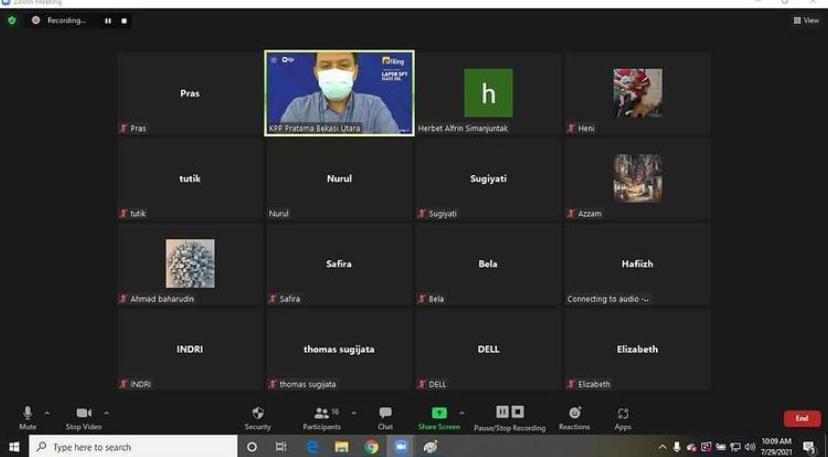The height and width of the screenshot is (457, 828).
Task: Click the green encryption shield icon
Action: pos(12,20)
